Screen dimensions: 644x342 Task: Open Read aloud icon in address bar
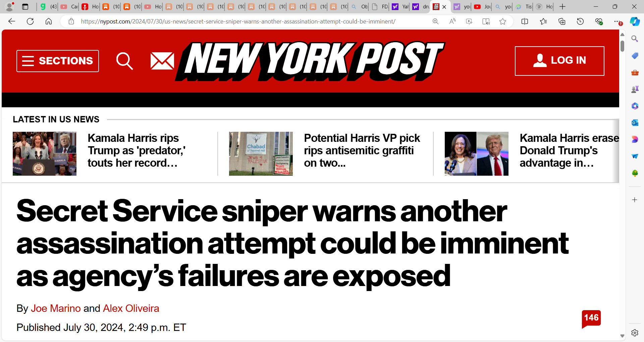point(452,21)
